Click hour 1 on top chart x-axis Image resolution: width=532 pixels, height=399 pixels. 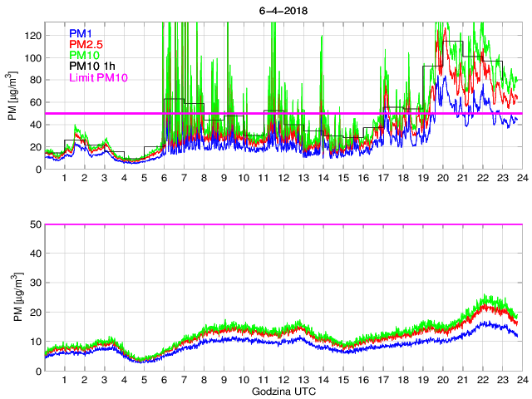coord(64,179)
